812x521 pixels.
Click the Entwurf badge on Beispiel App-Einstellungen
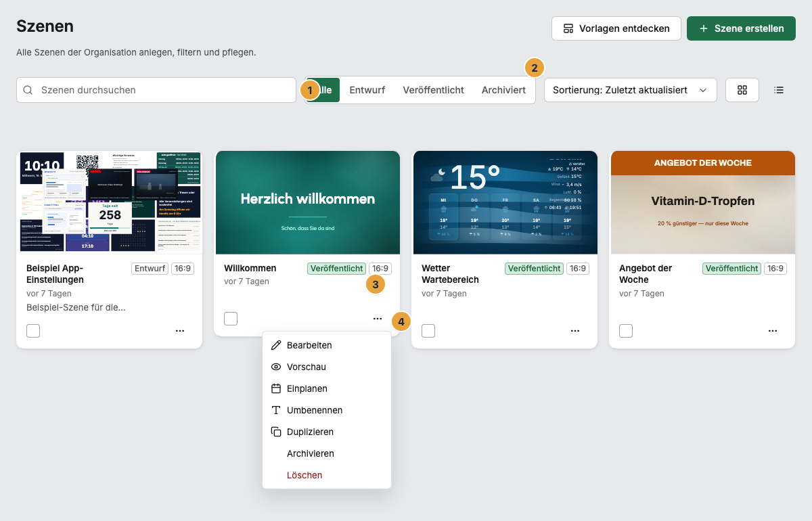point(150,269)
